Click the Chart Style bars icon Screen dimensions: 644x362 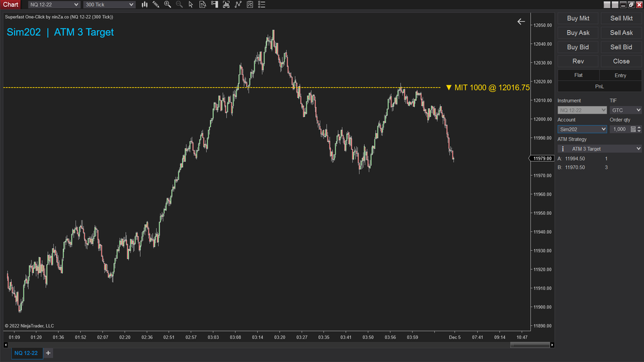(145, 4)
